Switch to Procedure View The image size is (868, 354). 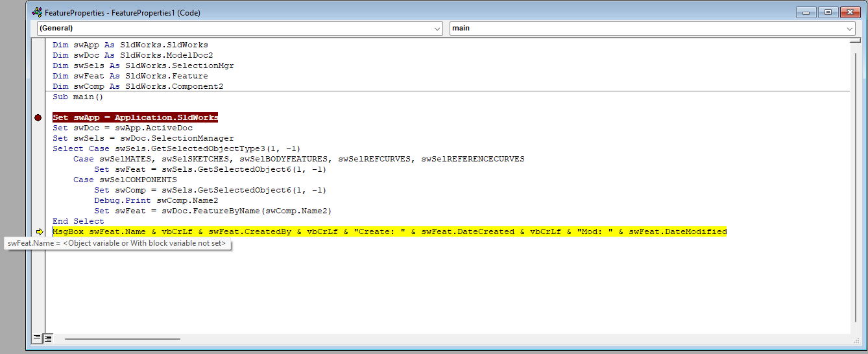tap(37, 338)
